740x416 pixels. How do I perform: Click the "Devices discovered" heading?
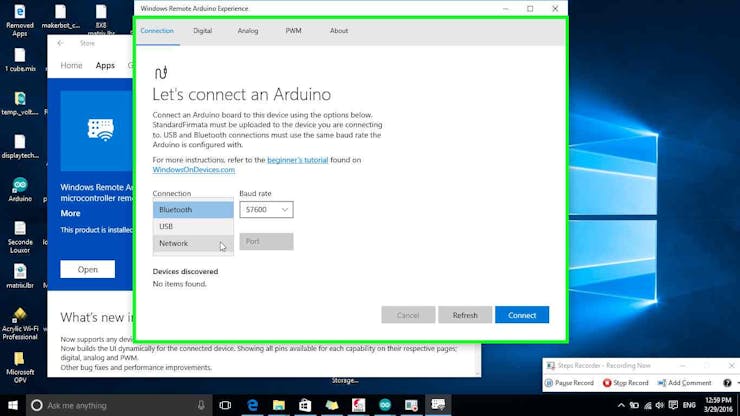[185, 272]
